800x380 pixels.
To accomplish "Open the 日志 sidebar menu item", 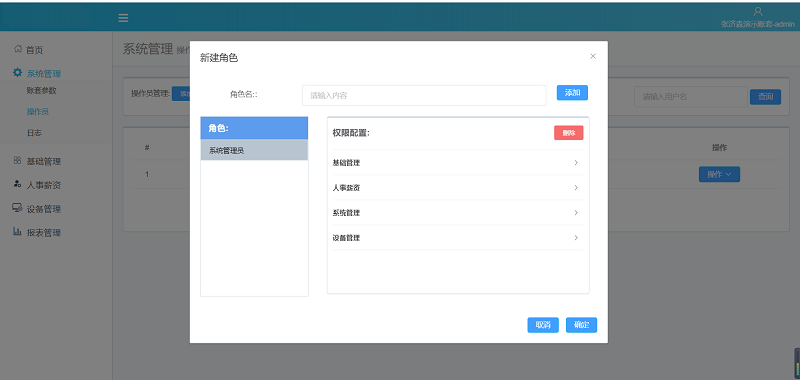I will pos(34,133).
